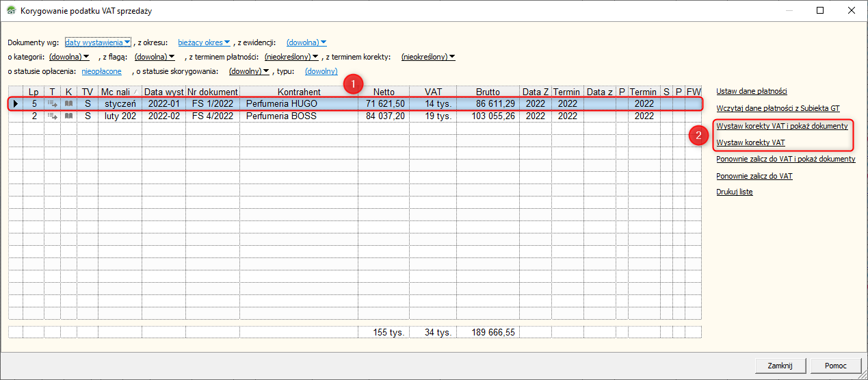Sort by the Brutto column header

point(488,92)
